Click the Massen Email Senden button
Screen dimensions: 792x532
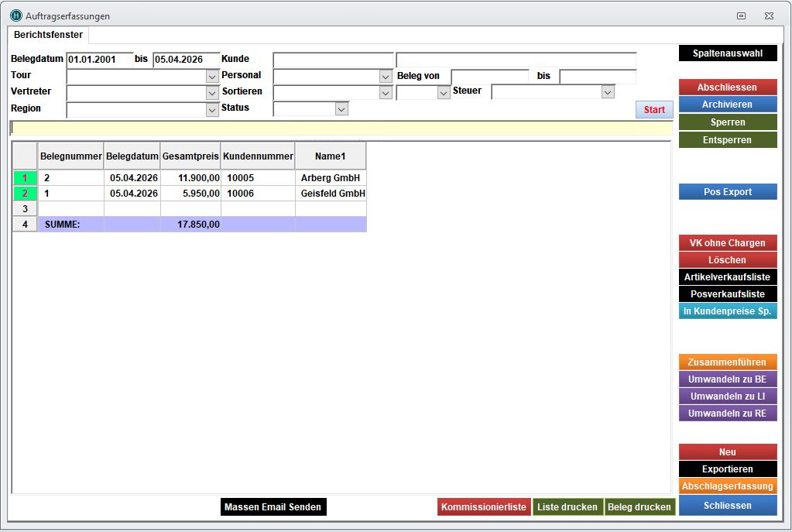pos(273,507)
